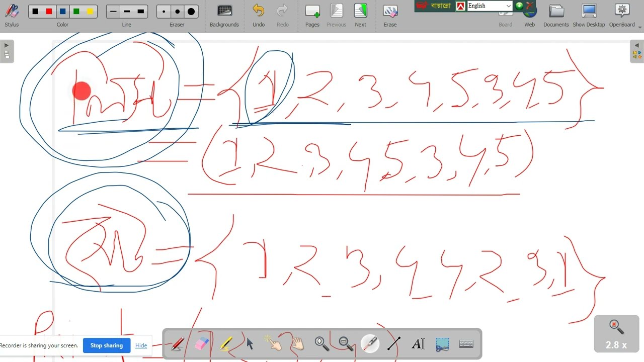Open the Stylus menu
Image resolution: width=644 pixels, height=362 pixels.
(12, 15)
